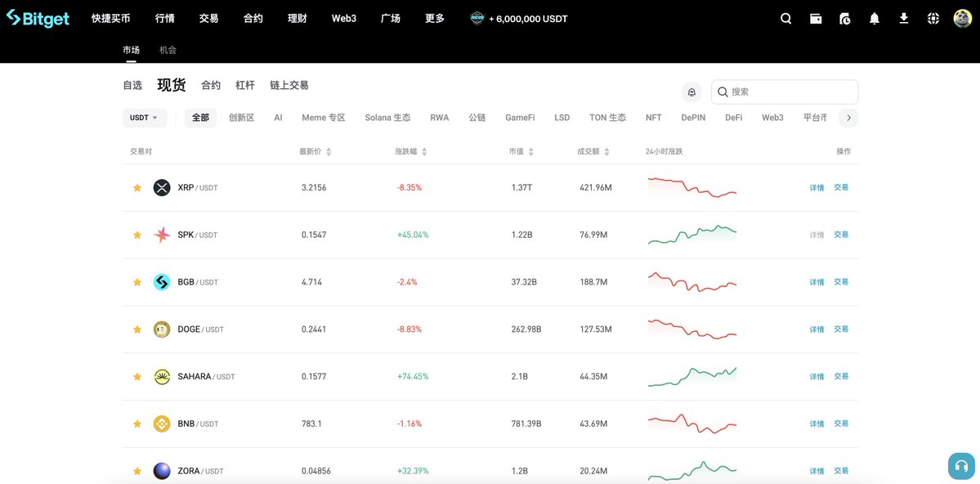The width and height of the screenshot is (980, 484).
Task: Toggle the SAHARA favorite star
Action: click(x=137, y=376)
